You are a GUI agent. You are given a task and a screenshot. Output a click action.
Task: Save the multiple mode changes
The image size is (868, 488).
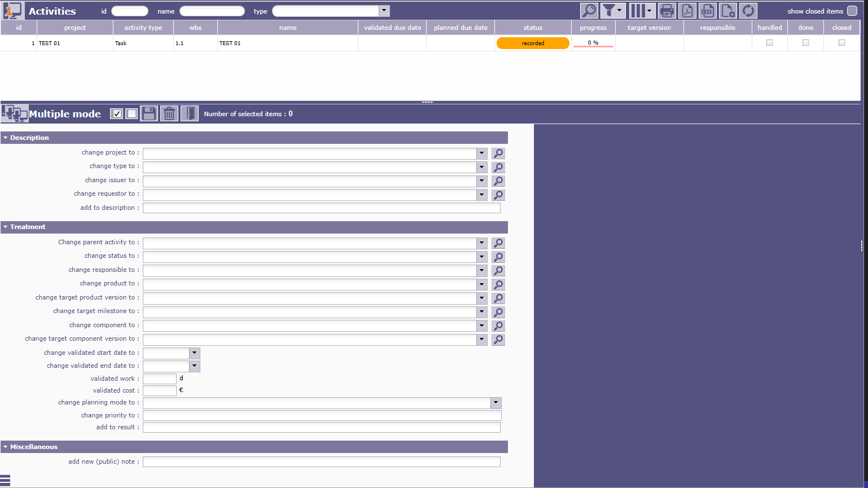point(149,114)
